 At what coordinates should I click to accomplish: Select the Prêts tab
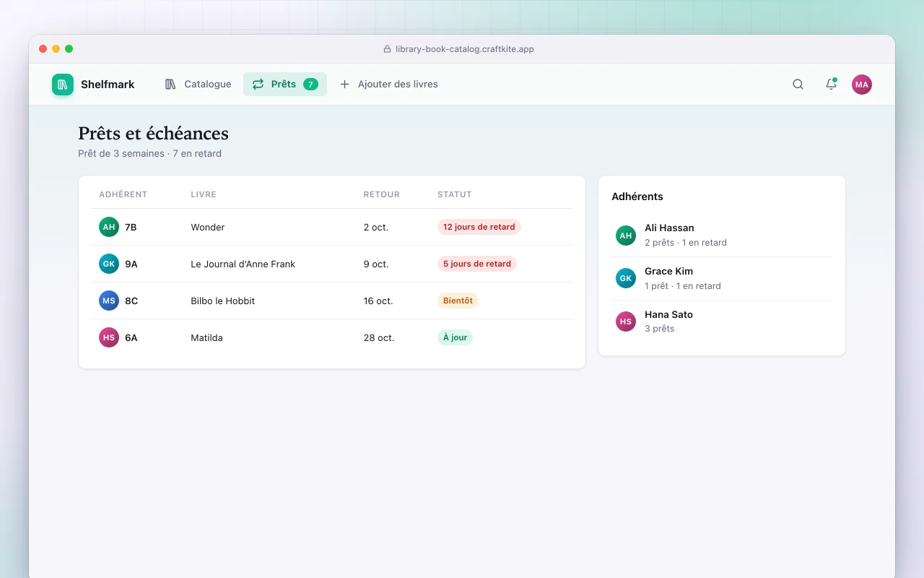[x=285, y=85]
